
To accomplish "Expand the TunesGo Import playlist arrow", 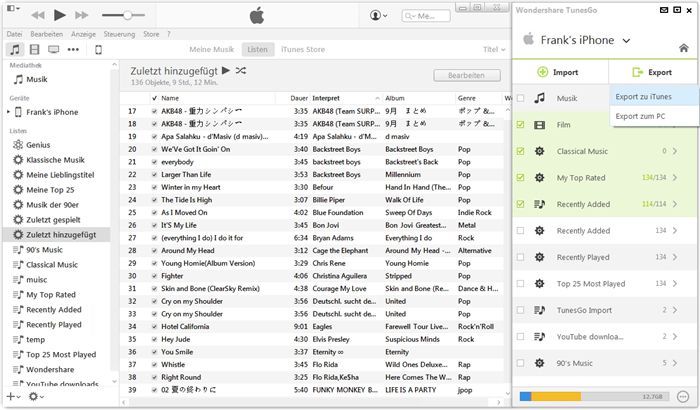I will 675,310.
